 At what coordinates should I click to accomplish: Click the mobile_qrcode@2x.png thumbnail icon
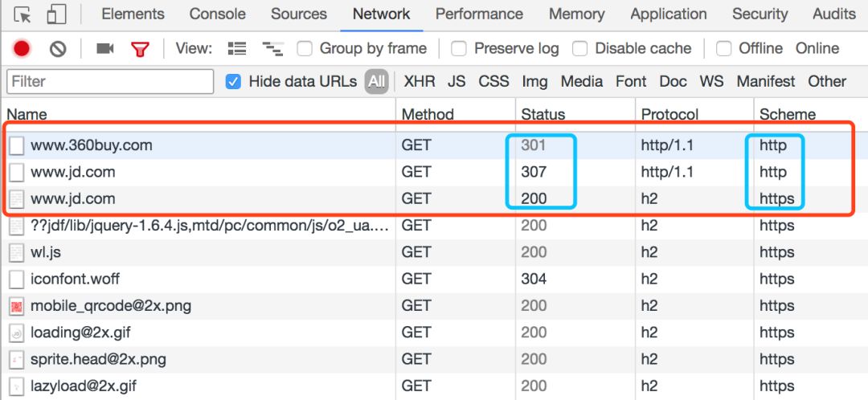[17, 306]
